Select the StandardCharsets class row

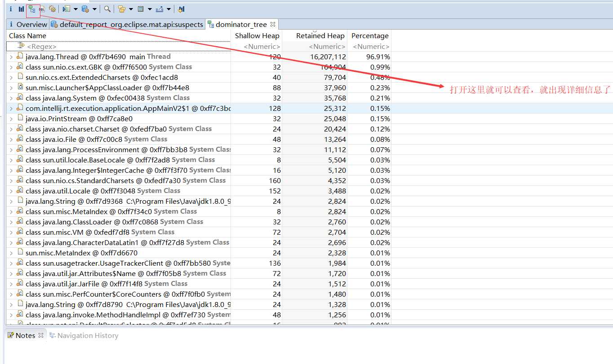(x=199, y=180)
